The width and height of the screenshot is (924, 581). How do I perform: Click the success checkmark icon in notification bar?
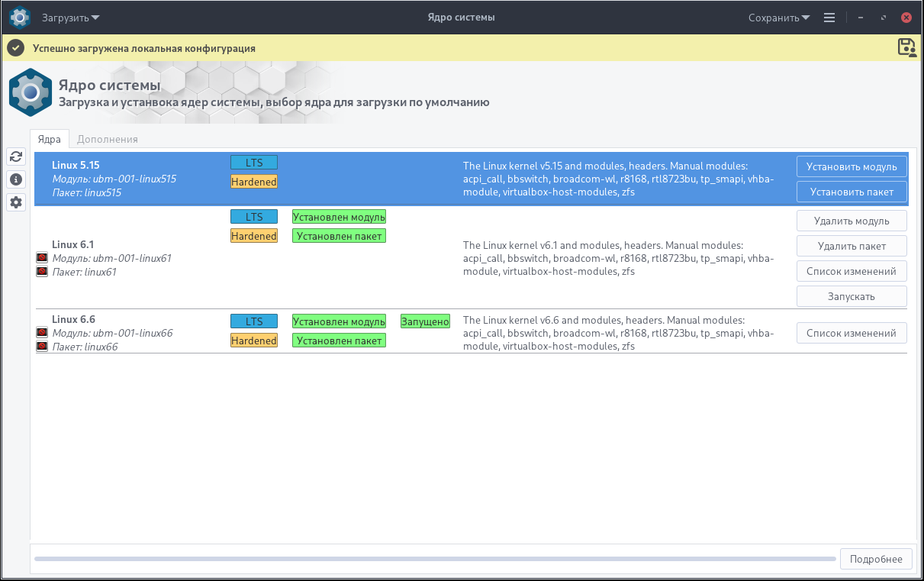(16, 48)
